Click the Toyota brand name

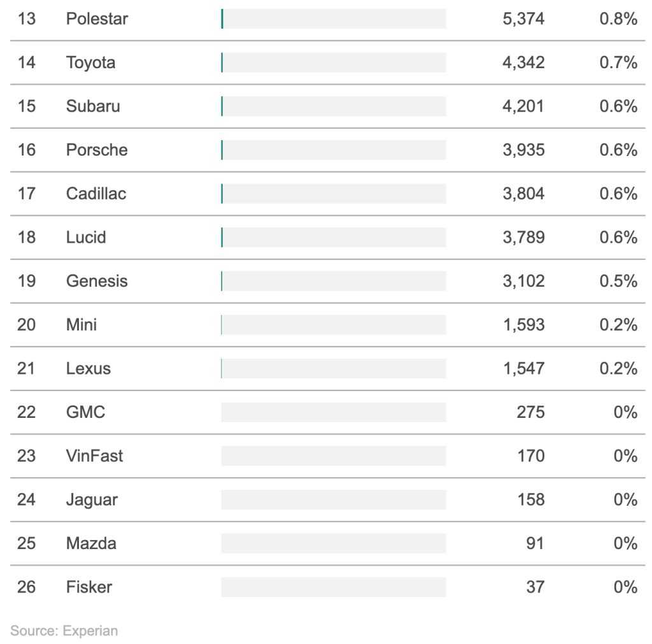tap(90, 63)
